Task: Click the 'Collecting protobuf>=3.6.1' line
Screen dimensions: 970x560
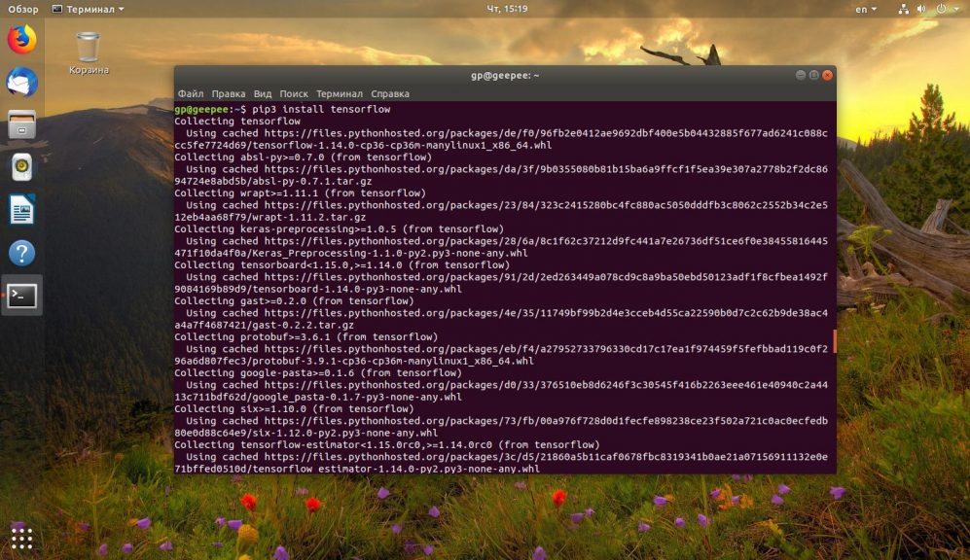Action: pyautogui.click(x=306, y=336)
